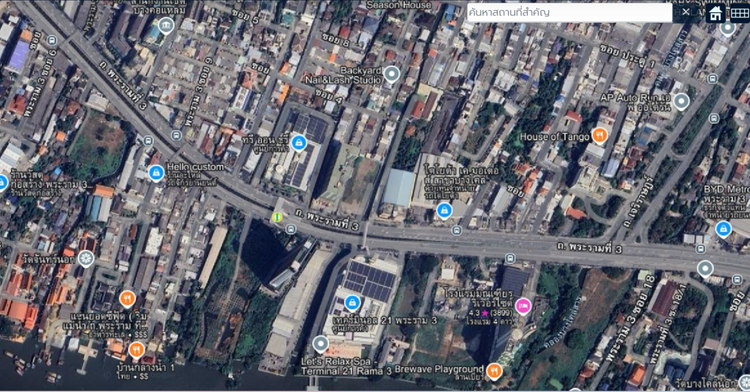The image size is (750, 392).
Task: Open the museum pin at top left
Action: (165, 25)
